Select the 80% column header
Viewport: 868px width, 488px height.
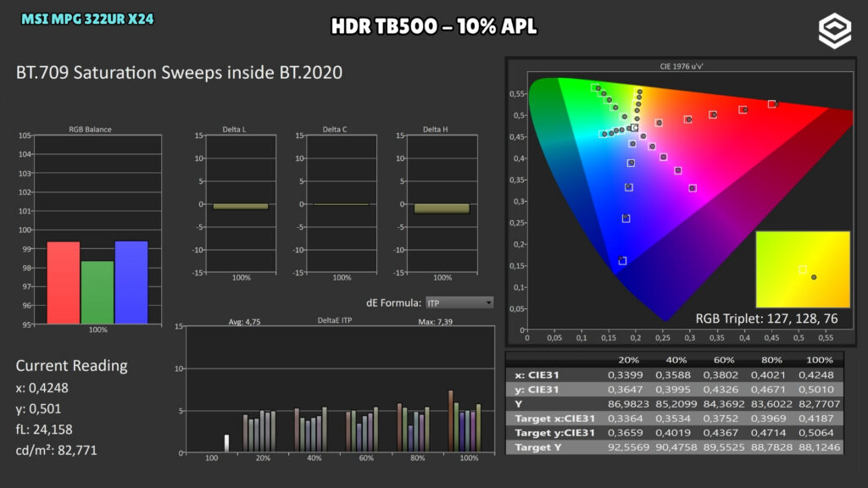click(x=771, y=359)
